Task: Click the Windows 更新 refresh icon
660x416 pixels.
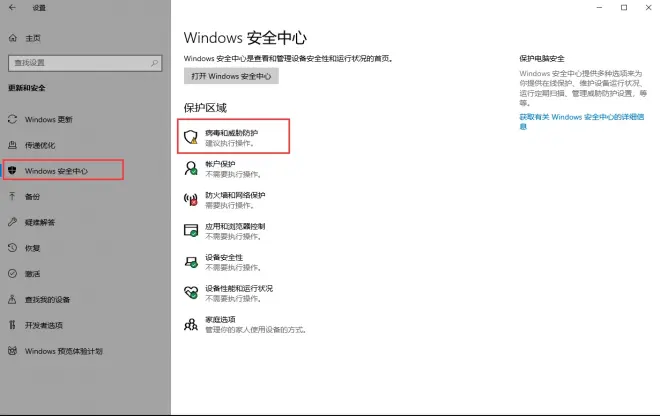Action: tap(13, 119)
